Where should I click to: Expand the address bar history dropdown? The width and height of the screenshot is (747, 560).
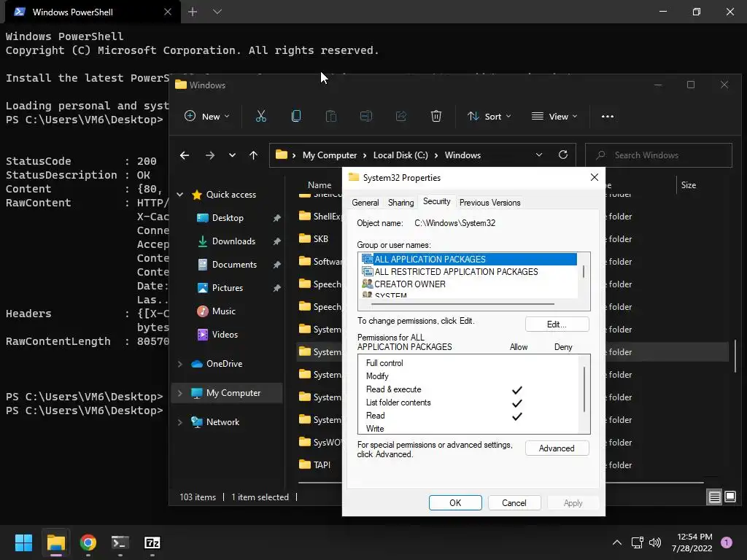[539, 155]
